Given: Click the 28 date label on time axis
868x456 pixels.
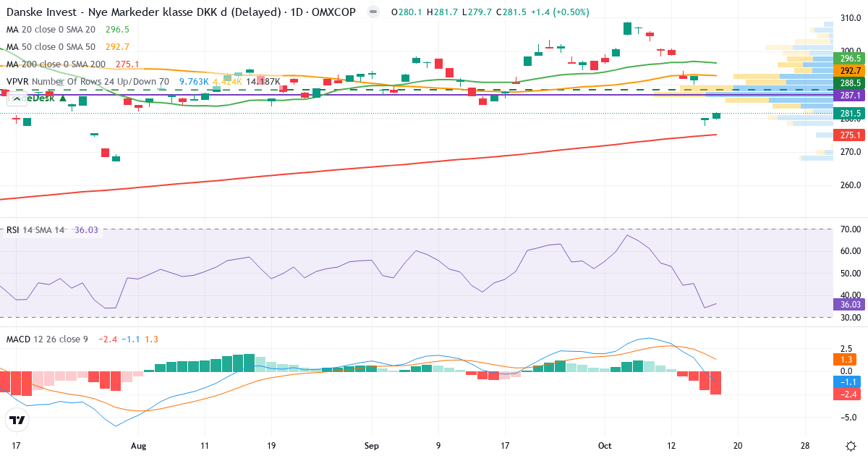Looking at the screenshot, I should 806,445.
